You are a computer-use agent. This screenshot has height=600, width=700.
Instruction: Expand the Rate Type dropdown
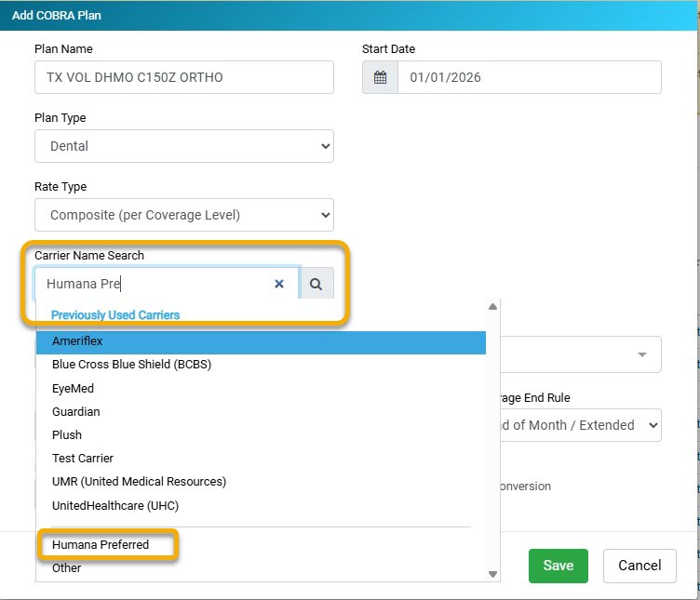184,215
